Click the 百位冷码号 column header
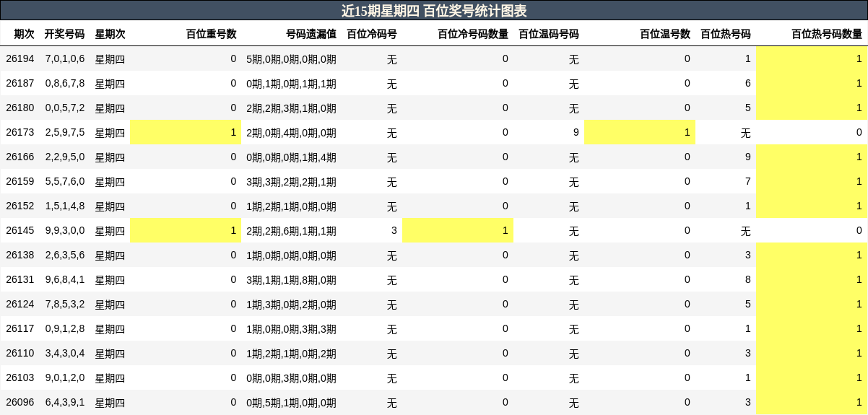 (x=372, y=34)
